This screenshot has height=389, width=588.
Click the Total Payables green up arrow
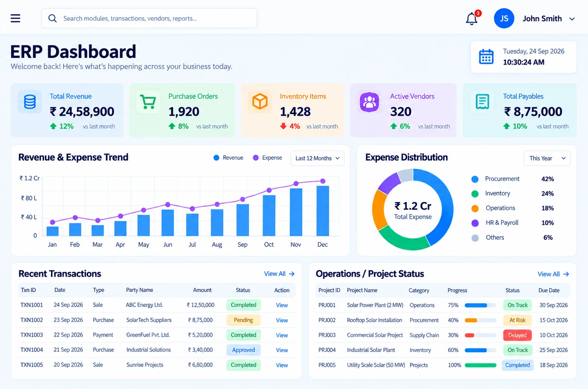tap(507, 126)
